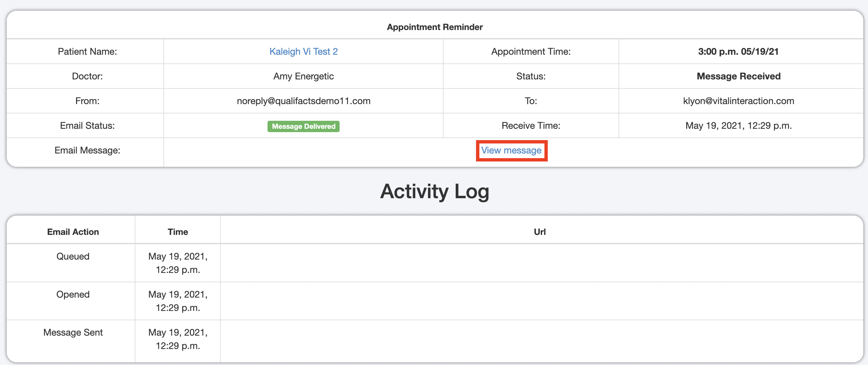868x365 pixels.
Task: Select the Time column header
Action: tap(177, 232)
